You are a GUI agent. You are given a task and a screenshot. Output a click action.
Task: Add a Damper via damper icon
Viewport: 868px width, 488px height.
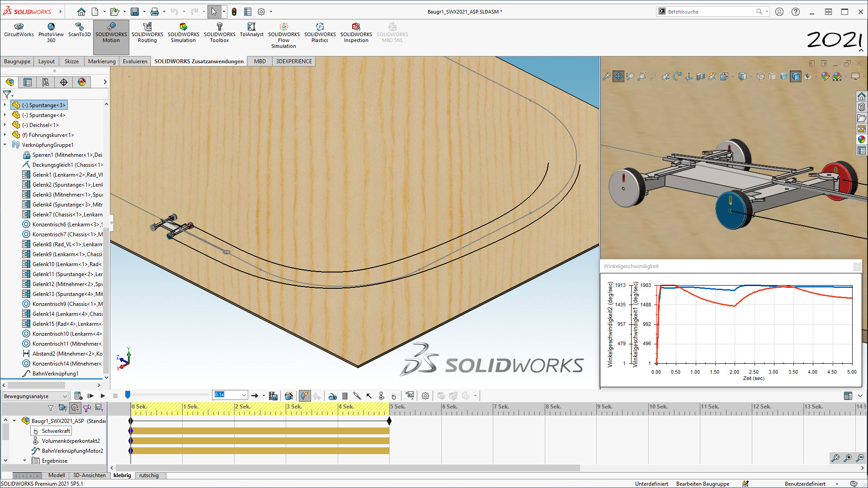357,396
